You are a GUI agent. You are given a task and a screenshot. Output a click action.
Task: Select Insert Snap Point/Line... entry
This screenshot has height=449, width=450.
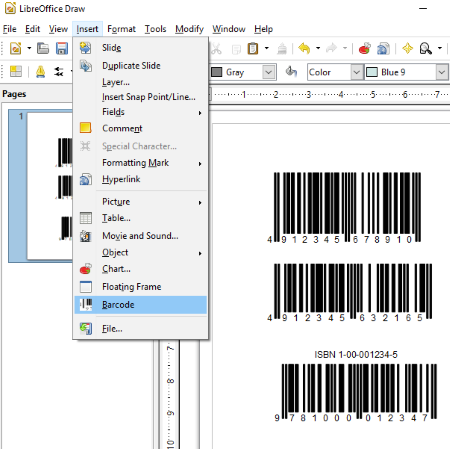(141, 97)
